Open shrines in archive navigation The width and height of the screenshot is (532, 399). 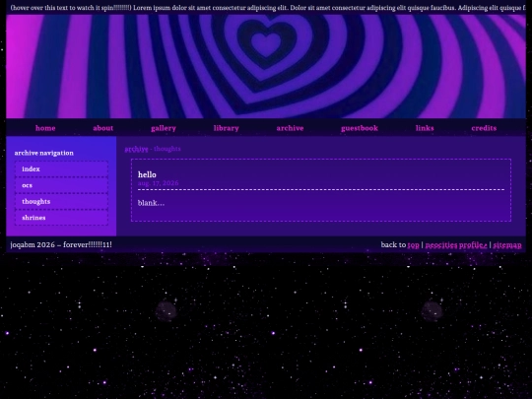click(x=61, y=218)
